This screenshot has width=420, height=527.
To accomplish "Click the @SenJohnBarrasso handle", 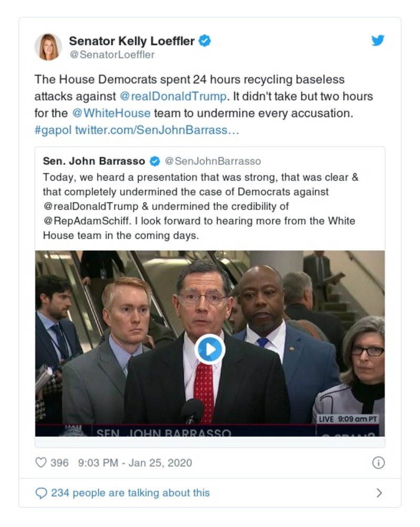I will pyautogui.click(x=213, y=161).
